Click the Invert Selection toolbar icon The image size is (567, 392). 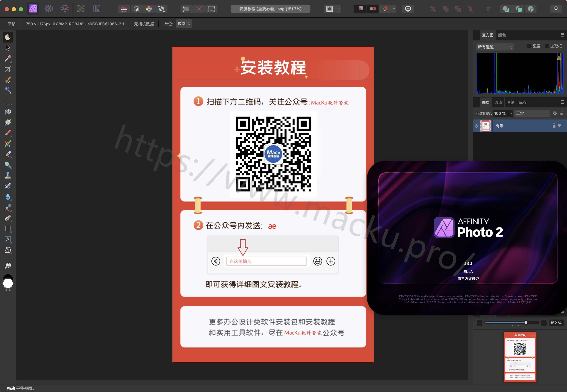click(211, 9)
